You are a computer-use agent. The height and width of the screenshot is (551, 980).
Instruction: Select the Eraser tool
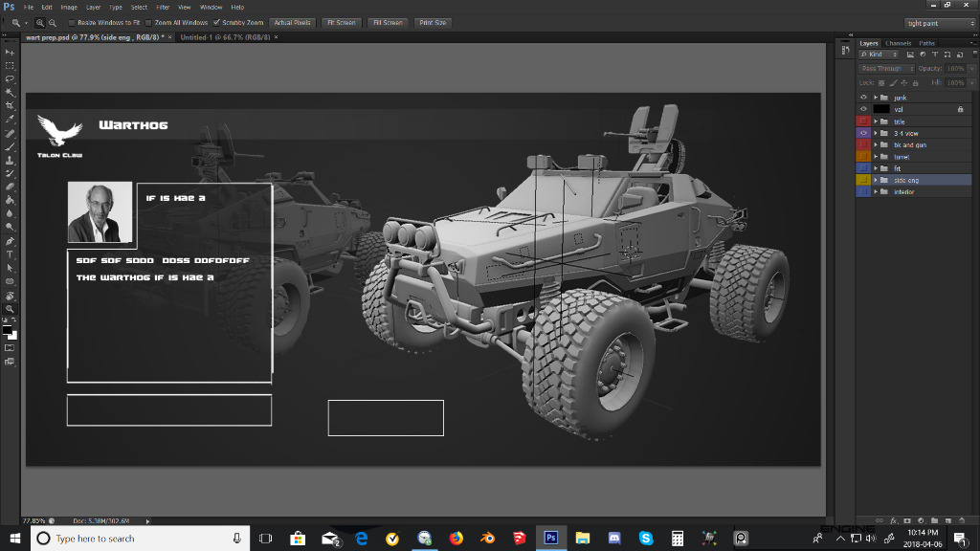10,187
